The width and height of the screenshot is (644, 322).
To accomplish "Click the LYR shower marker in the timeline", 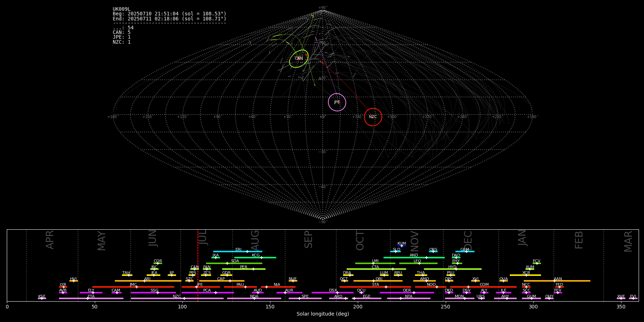I will click(x=63, y=287).
